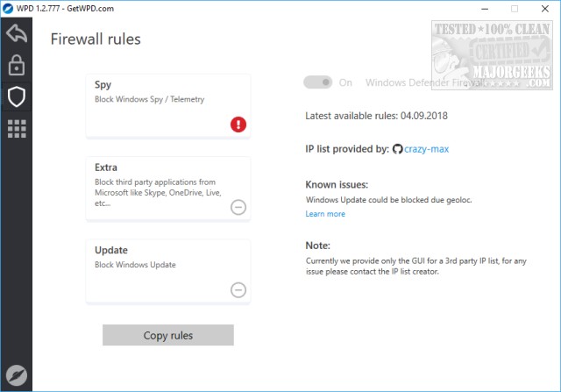Click the GitHub icon beside crazy-max
The image size is (561, 392).
398,149
